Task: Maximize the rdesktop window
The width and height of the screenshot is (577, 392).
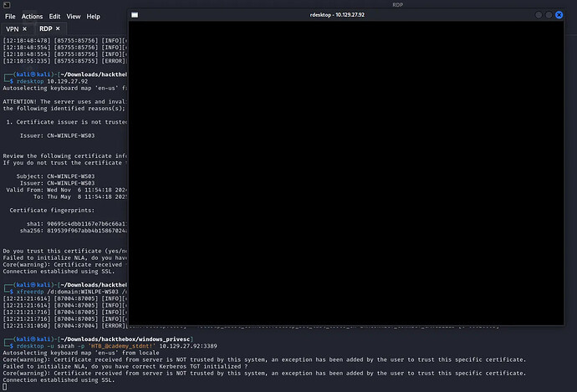Action: coord(549,15)
